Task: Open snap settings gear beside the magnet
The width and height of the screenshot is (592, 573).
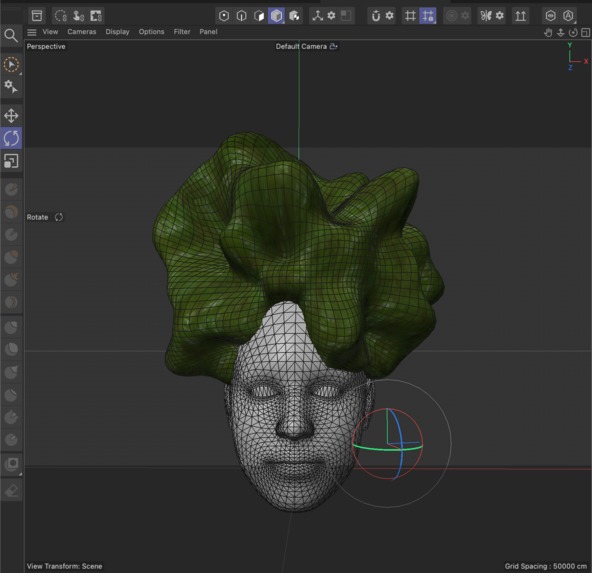Action: pos(390,15)
